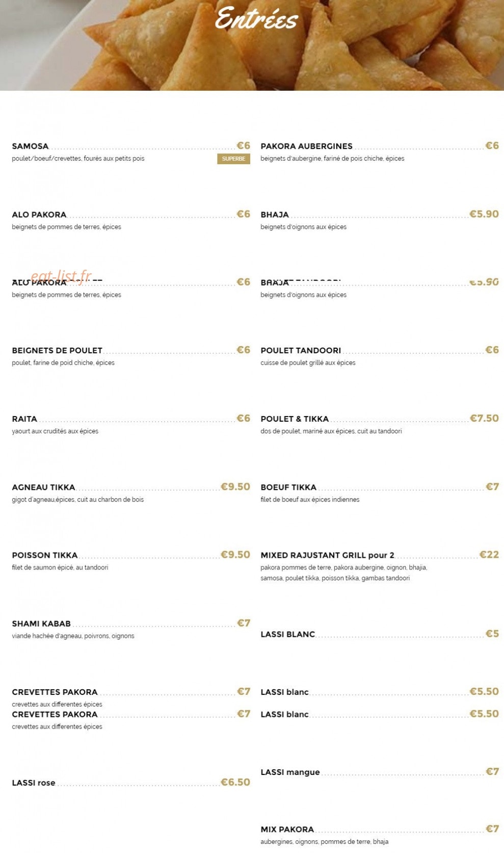
Task: Select the RAITA menu entry
Action: pos(24,419)
